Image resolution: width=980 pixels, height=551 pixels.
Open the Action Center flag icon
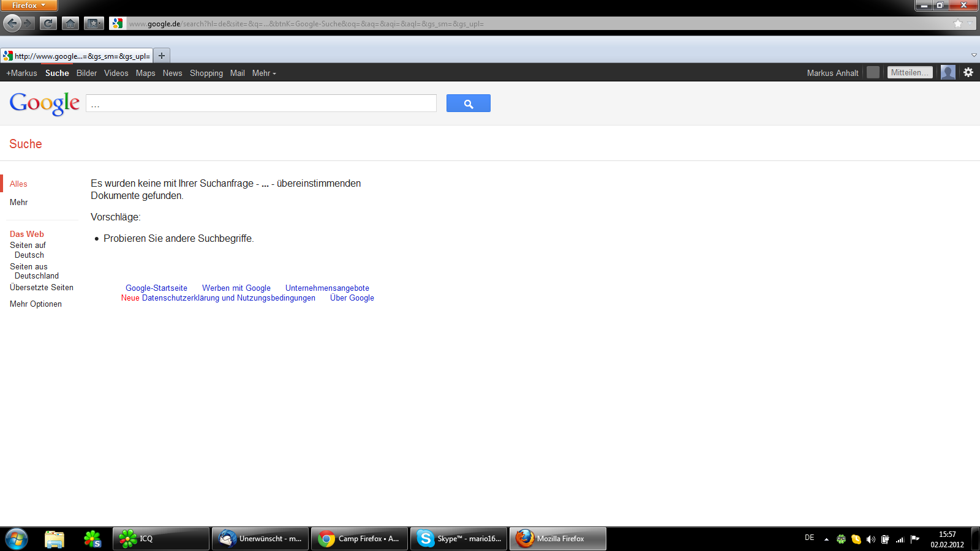[x=915, y=539]
